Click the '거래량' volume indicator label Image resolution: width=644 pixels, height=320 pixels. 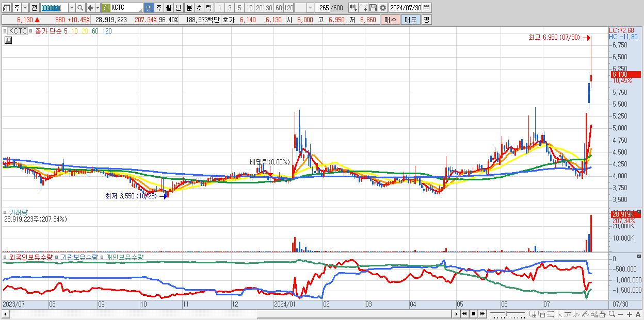coord(19,212)
